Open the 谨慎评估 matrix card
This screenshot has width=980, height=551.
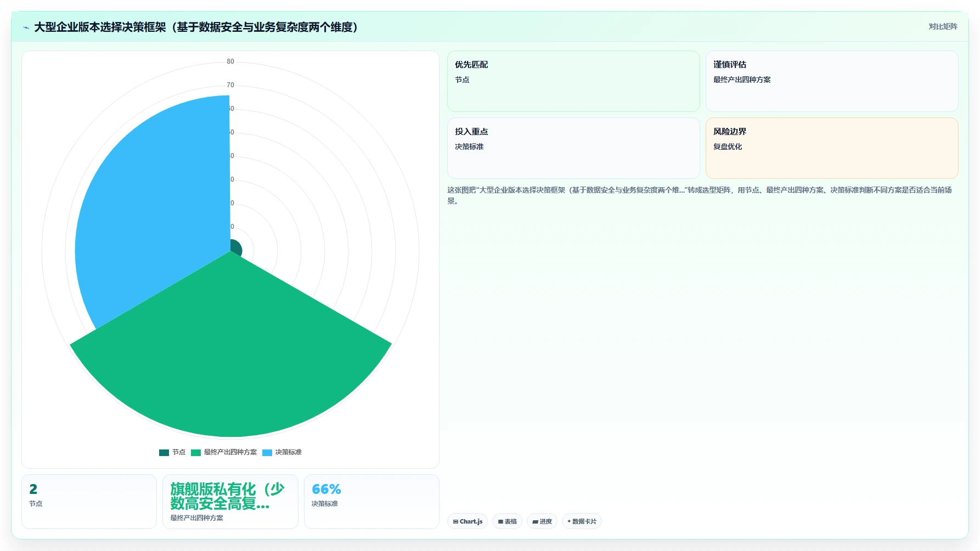[832, 81]
